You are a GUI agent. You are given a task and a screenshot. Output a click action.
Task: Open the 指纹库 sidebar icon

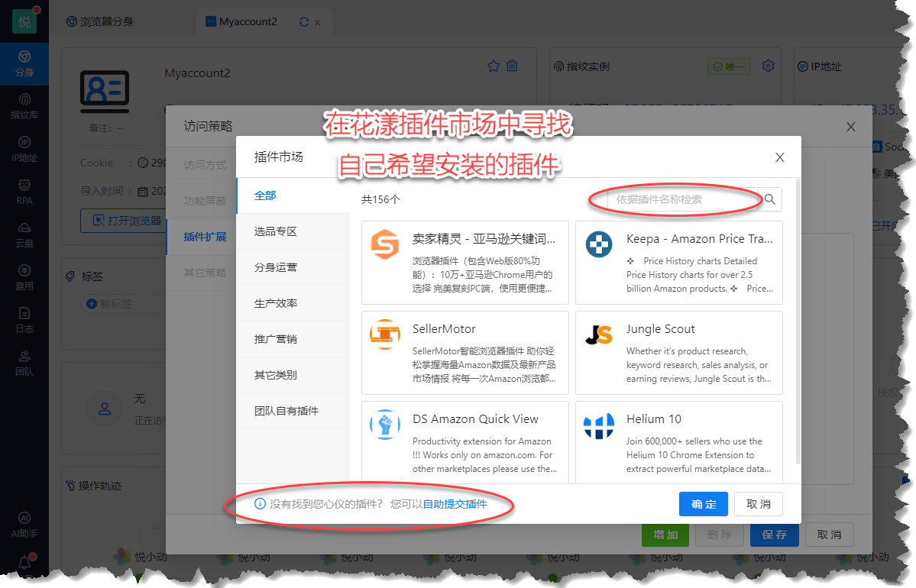click(x=24, y=106)
